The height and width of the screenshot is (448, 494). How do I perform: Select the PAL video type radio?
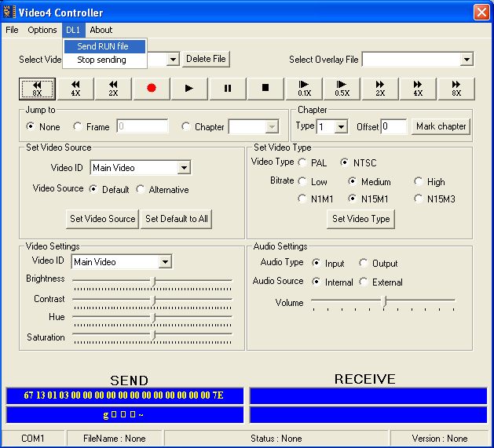tap(303, 162)
